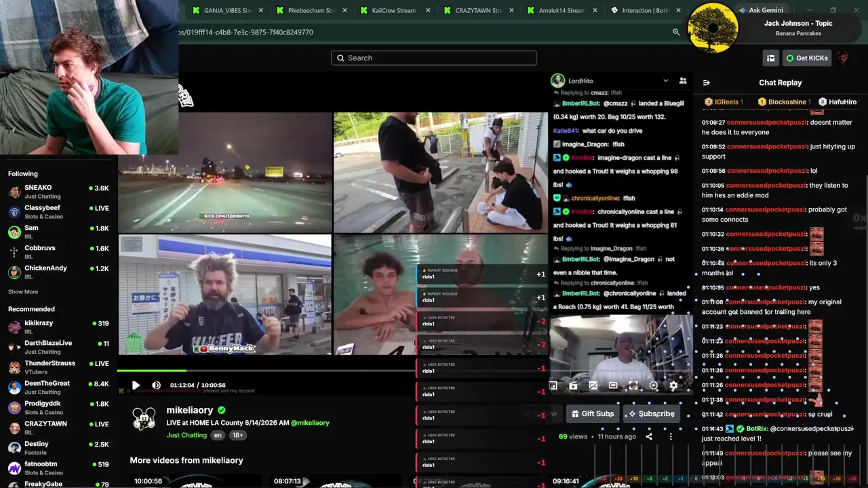Open the Kick dashboard layout icon
Screen dimensions: 868x488
click(770, 58)
